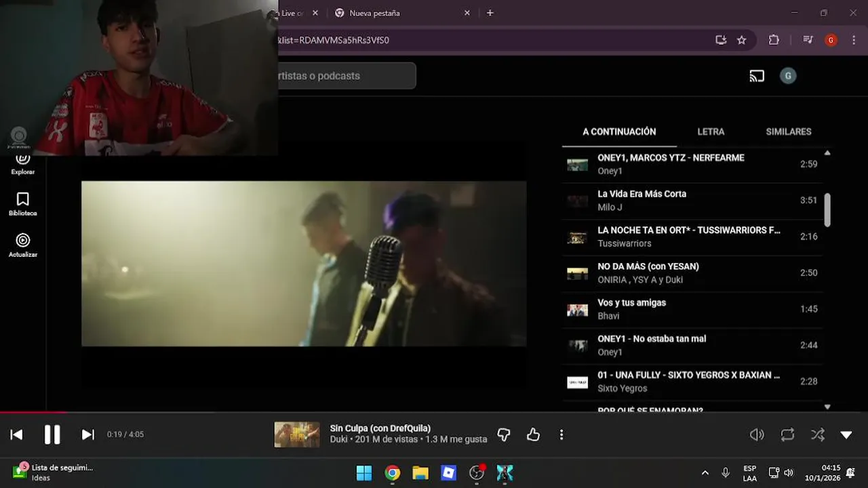The width and height of the screenshot is (868, 488).
Task: Open the Roblox icon in the taskbar
Action: [x=448, y=472]
